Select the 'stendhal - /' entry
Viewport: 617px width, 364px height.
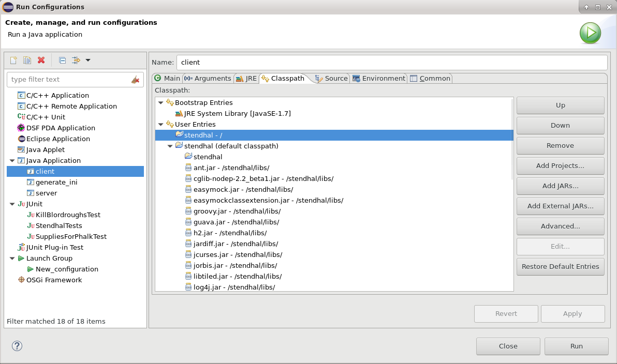click(x=334, y=135)
